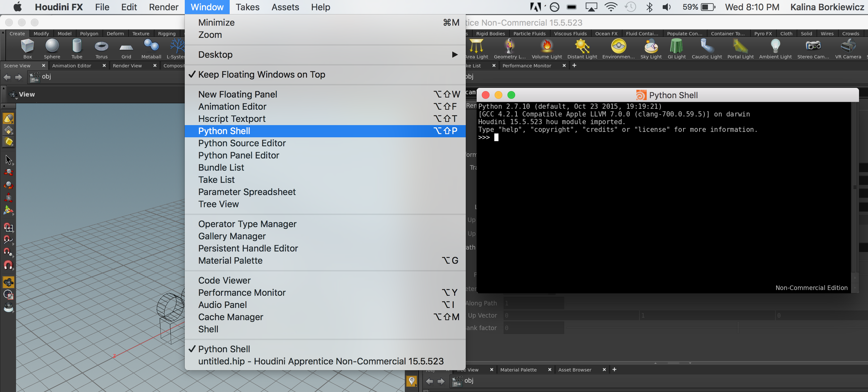Toggle Keep Floating Windows on Top
868x392 pixels.
click(261, 74)
